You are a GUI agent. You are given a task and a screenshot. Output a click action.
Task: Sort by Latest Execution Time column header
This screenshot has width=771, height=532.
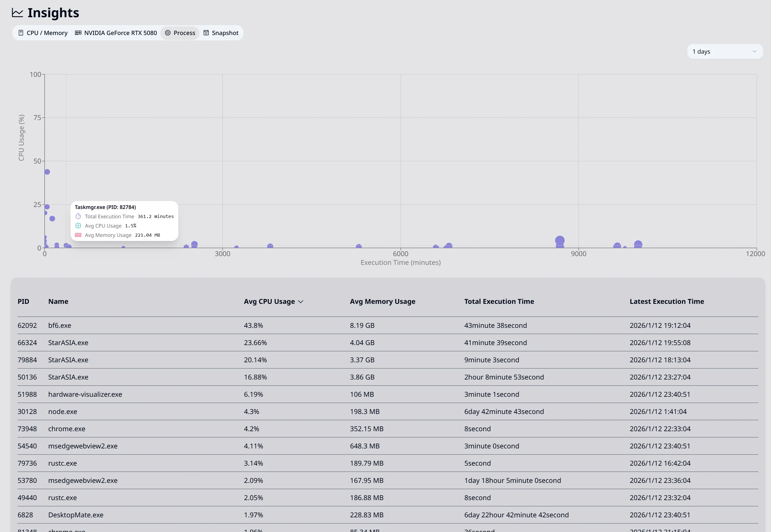pyautogui.click(x=667, y=301)
